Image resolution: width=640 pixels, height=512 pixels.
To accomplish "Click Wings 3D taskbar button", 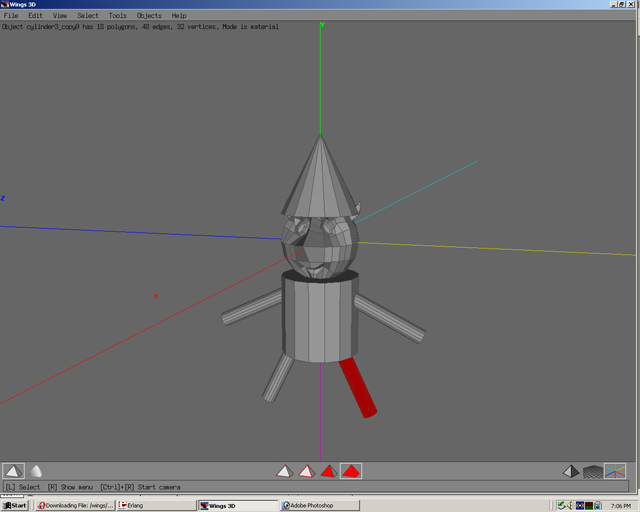I will [238, 505].
